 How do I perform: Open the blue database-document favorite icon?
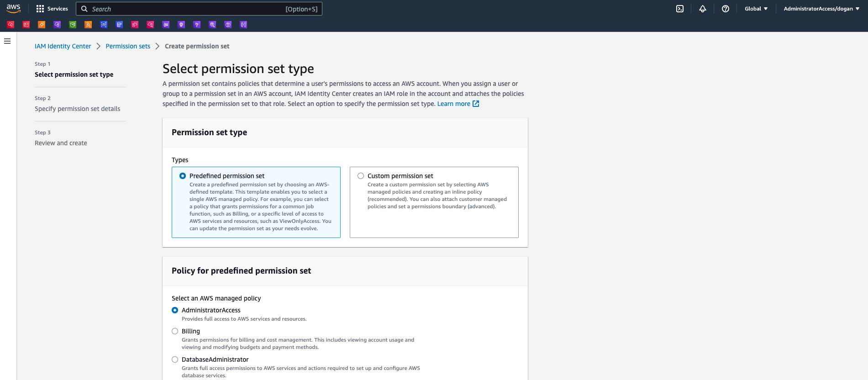tap(119, 25)
